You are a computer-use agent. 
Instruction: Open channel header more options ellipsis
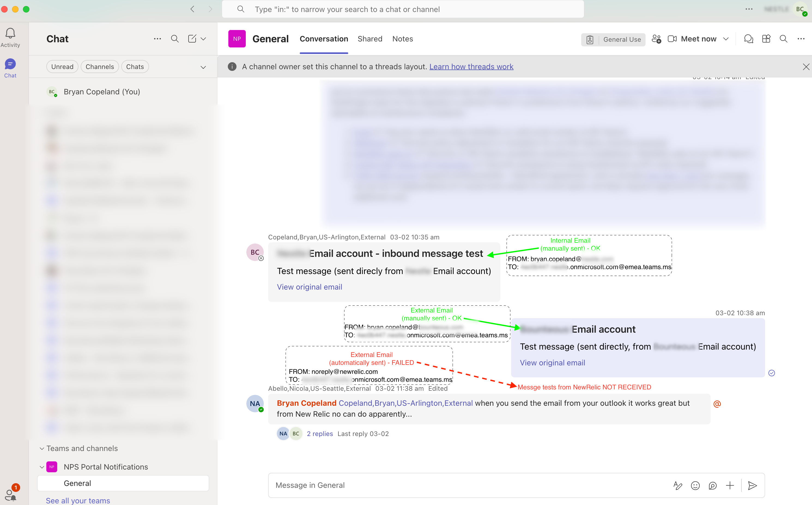tap(801, 39)
